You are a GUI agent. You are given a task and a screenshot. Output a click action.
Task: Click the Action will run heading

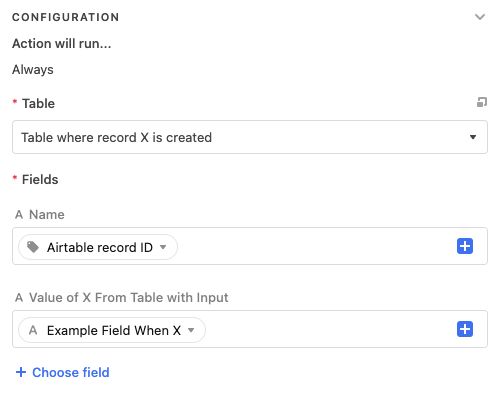(62, 43)
